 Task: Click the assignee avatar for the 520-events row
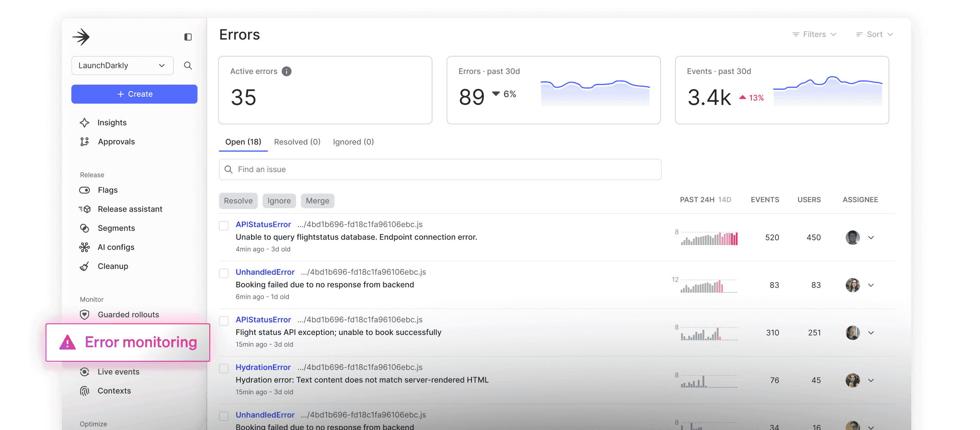853,237
